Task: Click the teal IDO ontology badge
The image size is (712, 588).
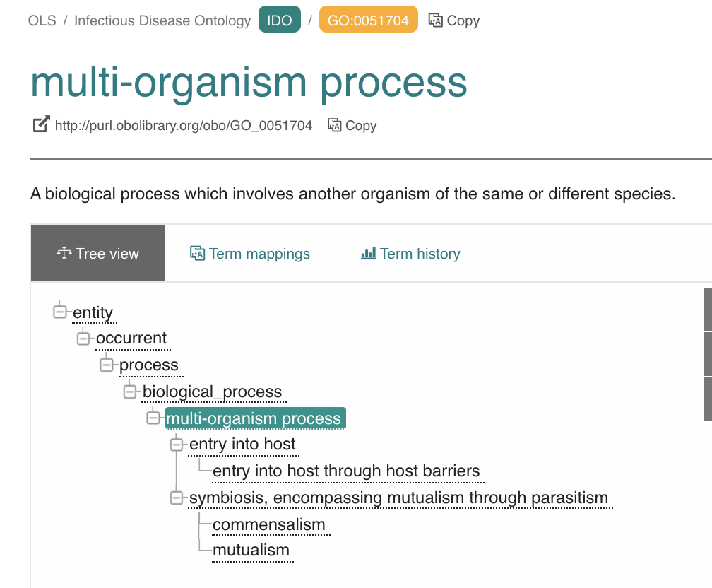Action: click(x=280, y=19)
